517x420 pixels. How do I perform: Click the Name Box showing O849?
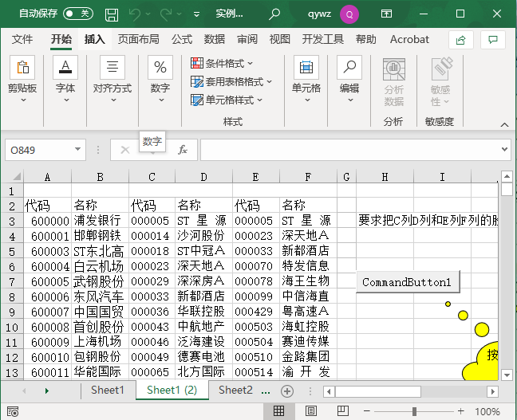pos(39,150)
